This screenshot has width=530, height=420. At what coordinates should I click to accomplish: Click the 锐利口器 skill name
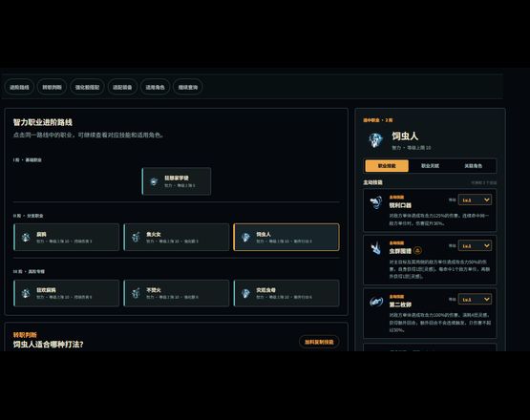click(400, 205)
